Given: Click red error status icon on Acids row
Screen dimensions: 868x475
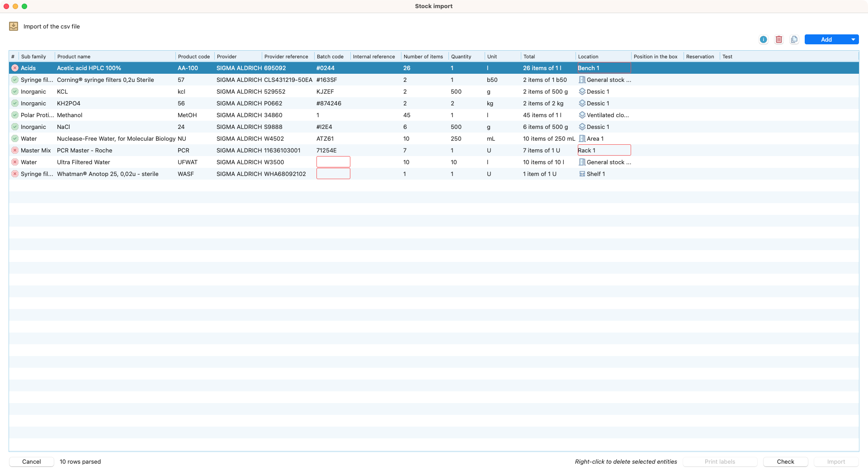Looking at the screenshot, I should [x=15, y=68].
